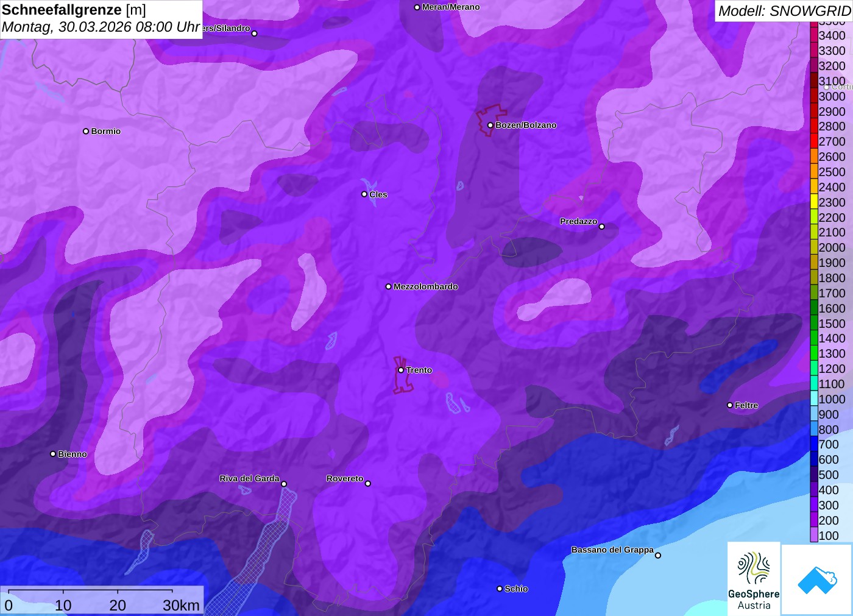Image resolution: width=853 pixels, height=616 pixels.
Task: Choose the red legend swatch for 2700
Action: pos(814,141)
